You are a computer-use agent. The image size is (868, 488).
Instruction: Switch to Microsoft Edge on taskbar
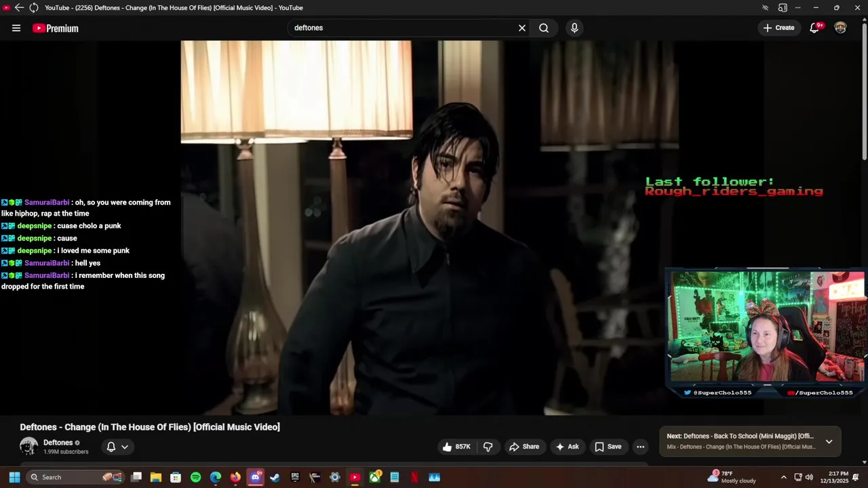(216, 477)
